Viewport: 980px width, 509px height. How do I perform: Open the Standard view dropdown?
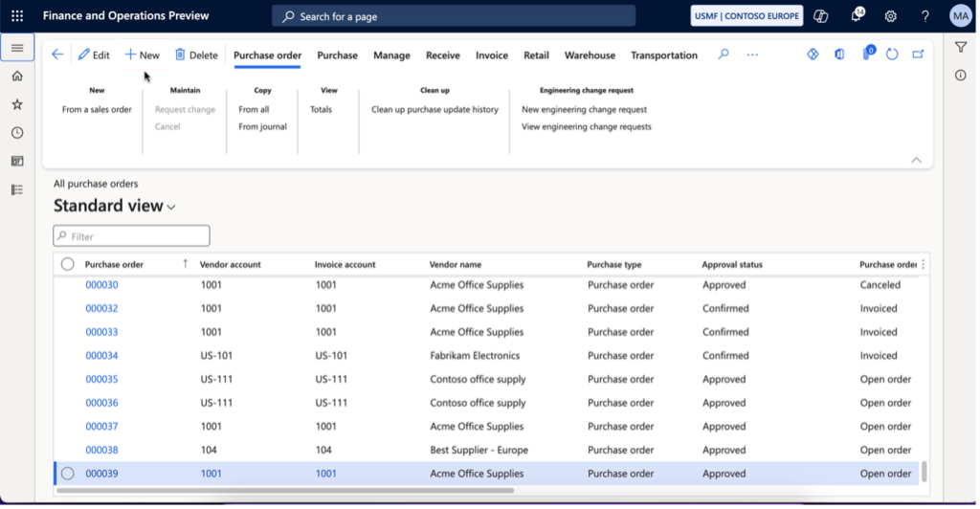click(115, 206)
